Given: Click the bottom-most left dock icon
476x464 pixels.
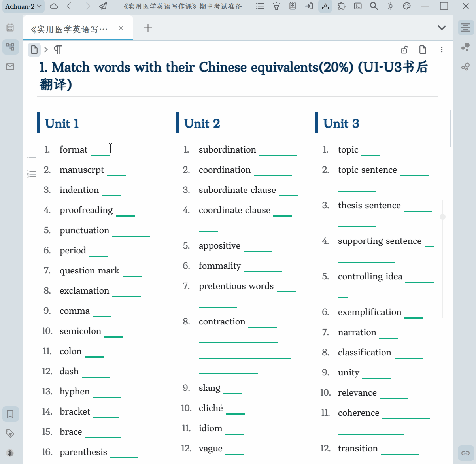Looking at the screenshot, I should [x=10, y=453].
